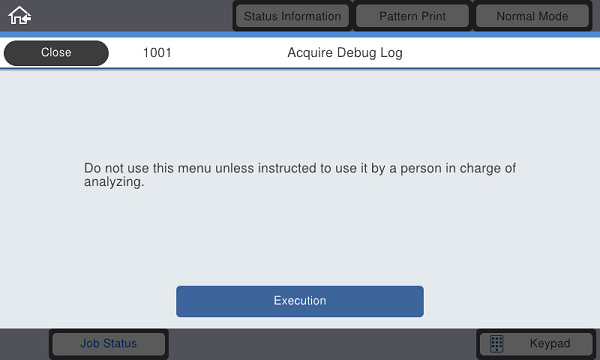The width and height of the screenshot is (600, 360).
Task: Click white title bar right of the title
Action: (499, 53)
